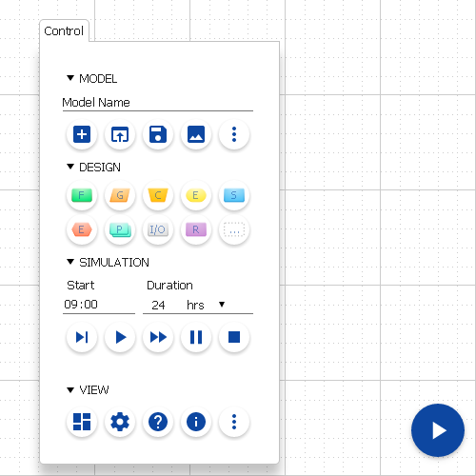This screenshot has width=476, height=476.
Task: Select the green F design block
Action: (82, 195)
